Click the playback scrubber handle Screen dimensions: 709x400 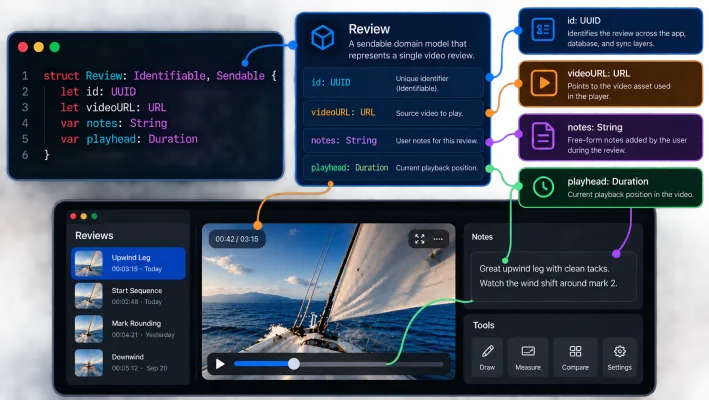[293, 363]
